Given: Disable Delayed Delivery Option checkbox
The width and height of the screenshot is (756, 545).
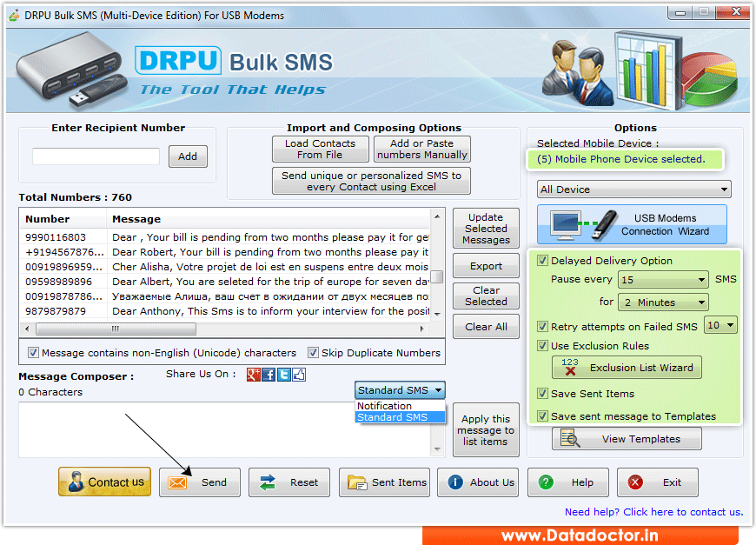Looking at the screenshot, I should click(x=542, y=261).
